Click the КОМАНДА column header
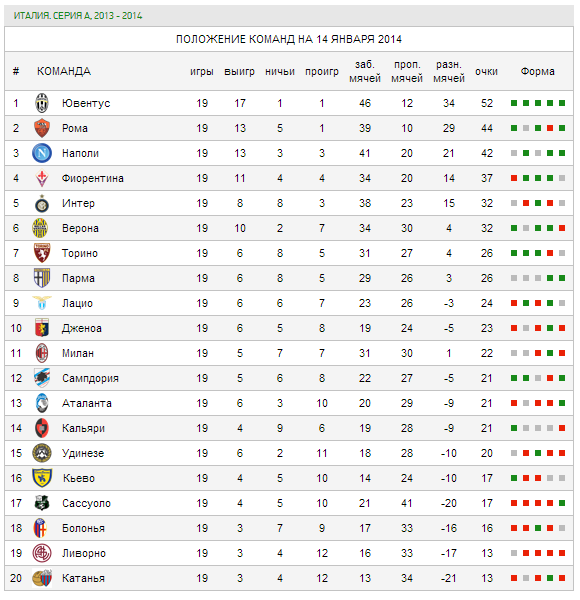The width and height of the screenshot is (580, 600). click(64, 71)
